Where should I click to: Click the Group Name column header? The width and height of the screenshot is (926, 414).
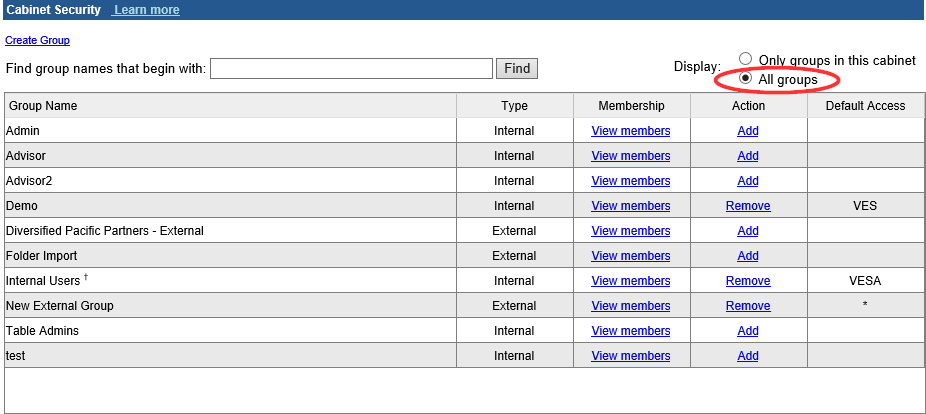(x=42, y=106)
